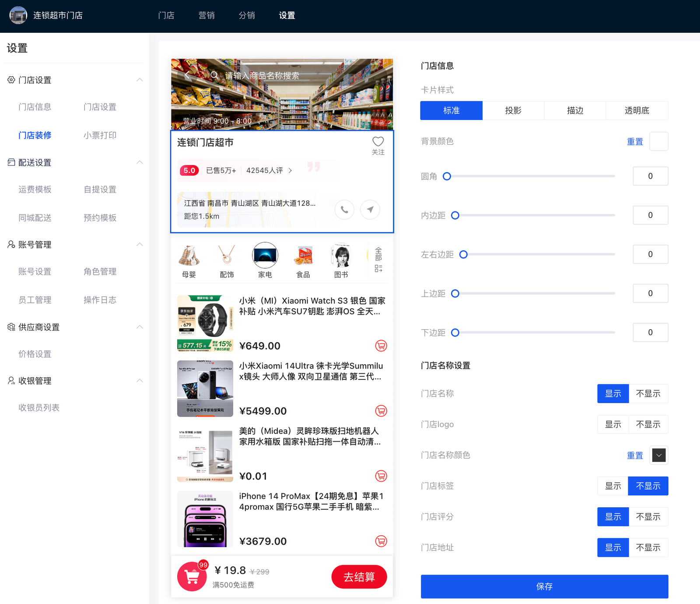Open the 门店名称颜色 color dropdown

658,455
